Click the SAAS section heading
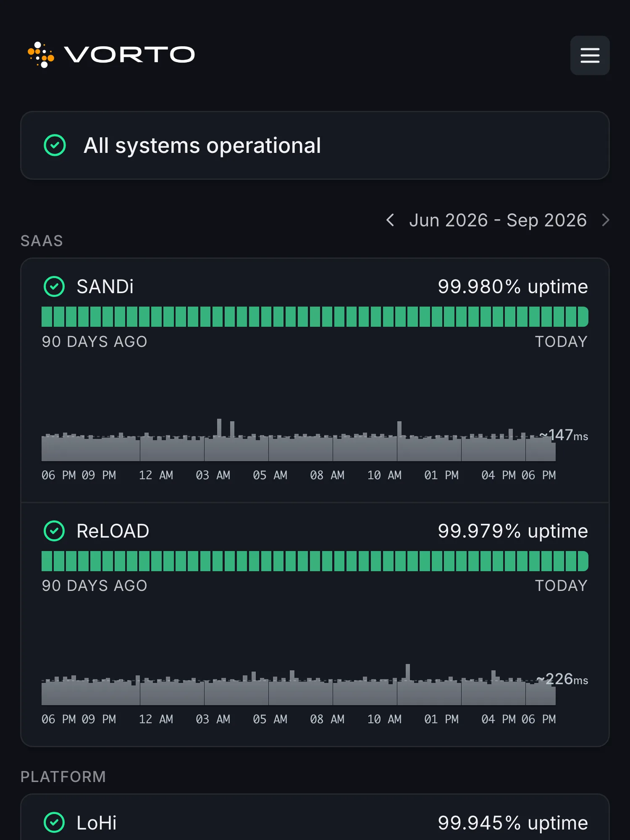 click(x=42, y=241)
